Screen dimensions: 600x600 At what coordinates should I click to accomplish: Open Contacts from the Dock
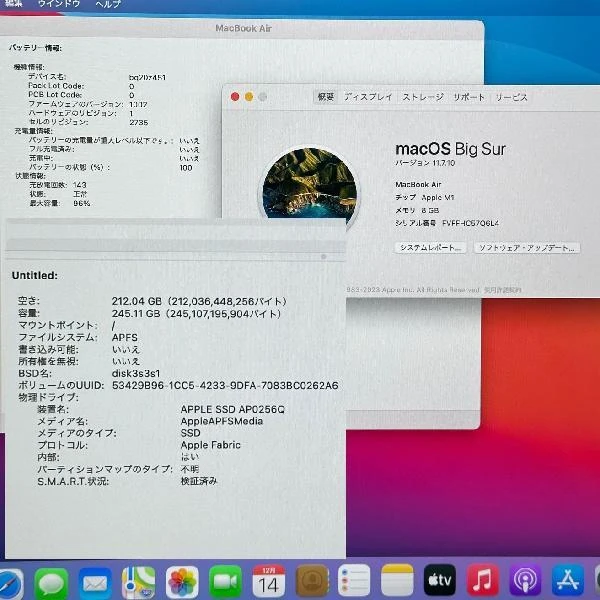[x=312, y=582]
